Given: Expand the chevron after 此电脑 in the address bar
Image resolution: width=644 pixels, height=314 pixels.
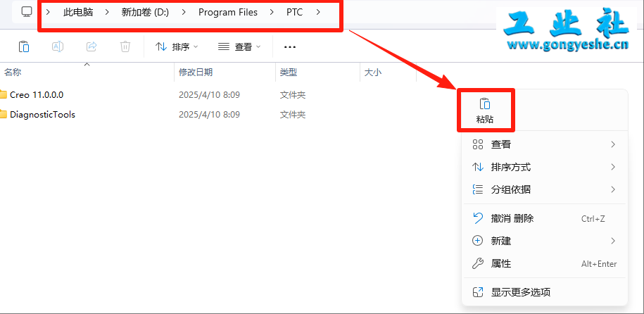Looking at the screenshot, I should pos(107,13).
